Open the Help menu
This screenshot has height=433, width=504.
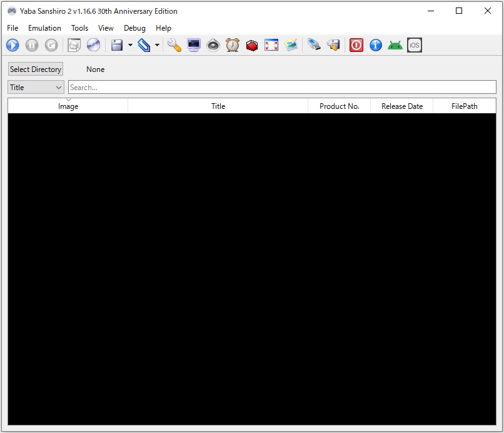[x=163, y=28]
